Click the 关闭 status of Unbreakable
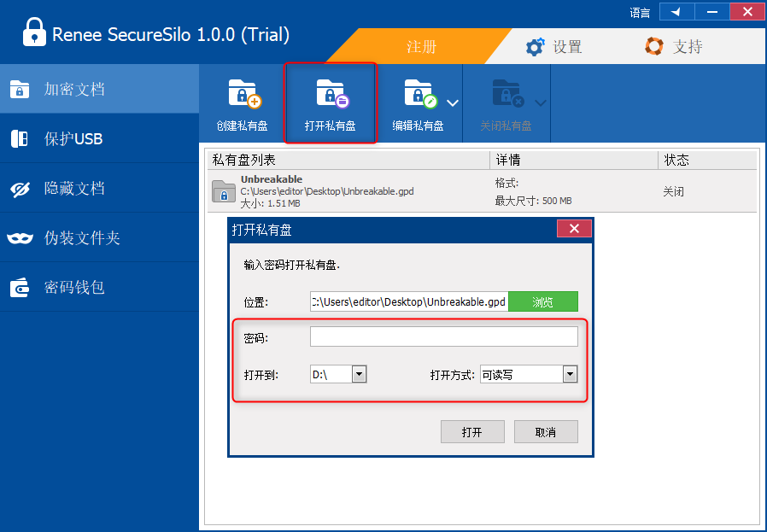The image size is (767, 532). click(674, 191)
